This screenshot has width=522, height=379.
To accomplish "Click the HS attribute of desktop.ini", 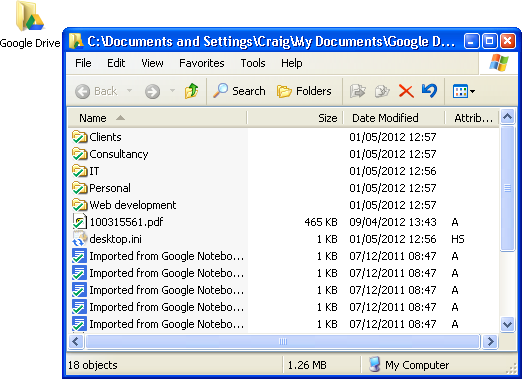I will point(458,239).
